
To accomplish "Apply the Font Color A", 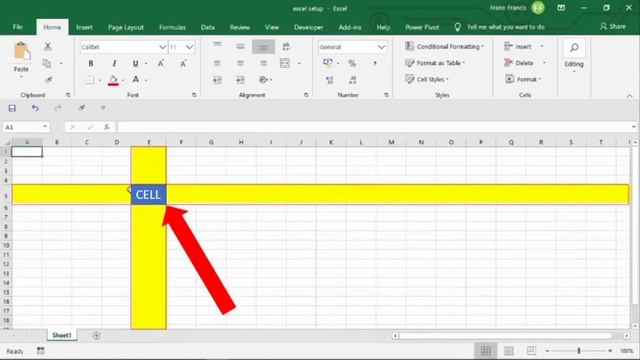I will (x=136, y=80).
